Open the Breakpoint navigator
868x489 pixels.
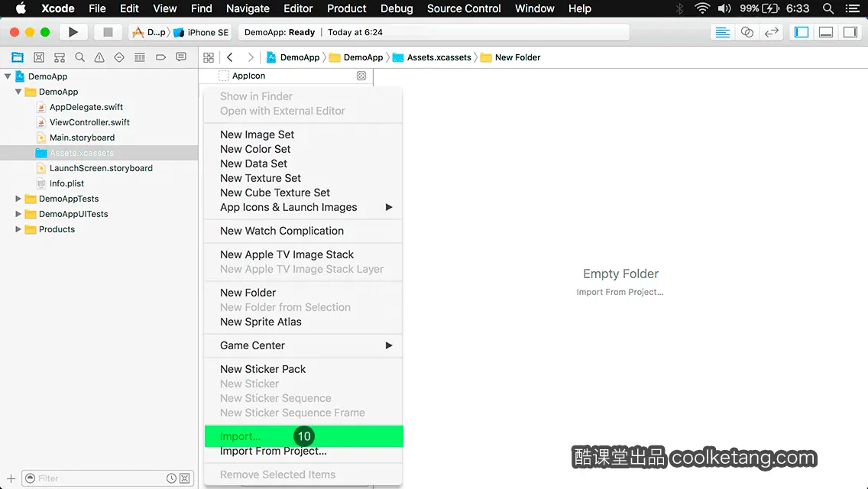coord(160,57)
